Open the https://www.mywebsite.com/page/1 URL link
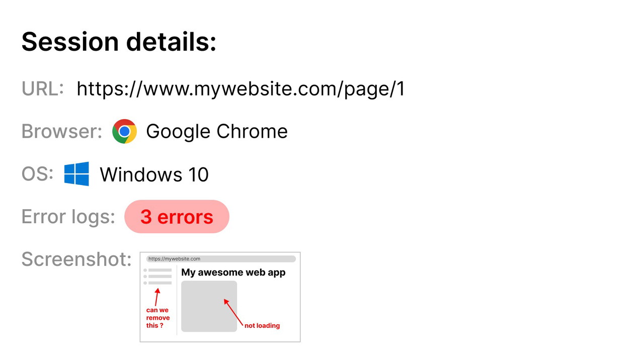This screenshot has width=644, height=362. coord(240,89)
